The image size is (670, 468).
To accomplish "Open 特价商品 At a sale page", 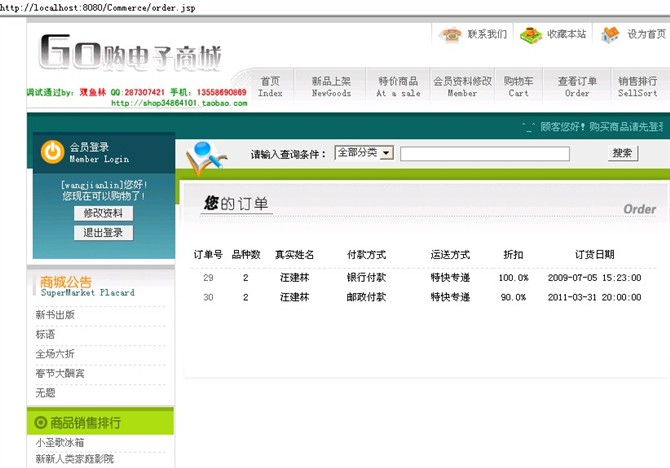I will pyautogui.click(x=398, y=86).
